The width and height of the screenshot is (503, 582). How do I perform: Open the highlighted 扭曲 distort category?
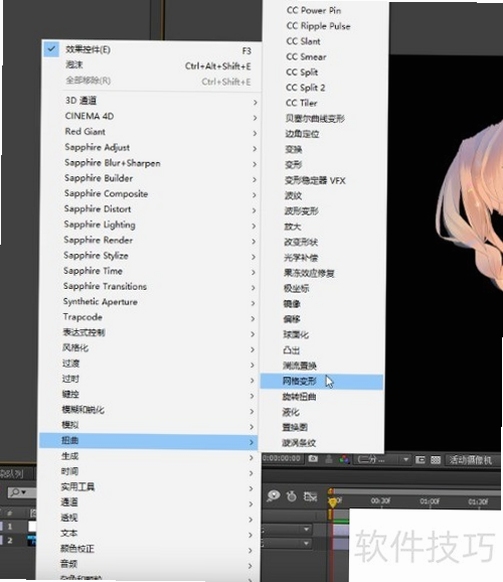[x=148, y=441]
